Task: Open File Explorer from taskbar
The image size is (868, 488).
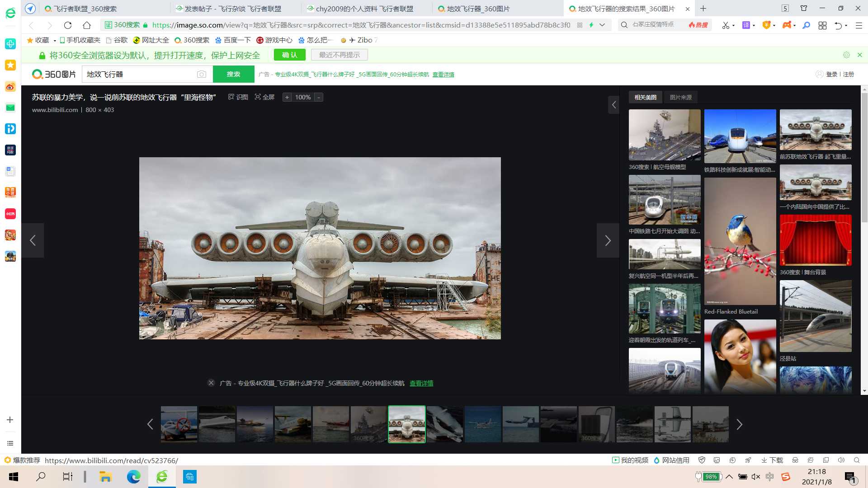Action: point(105,477)
